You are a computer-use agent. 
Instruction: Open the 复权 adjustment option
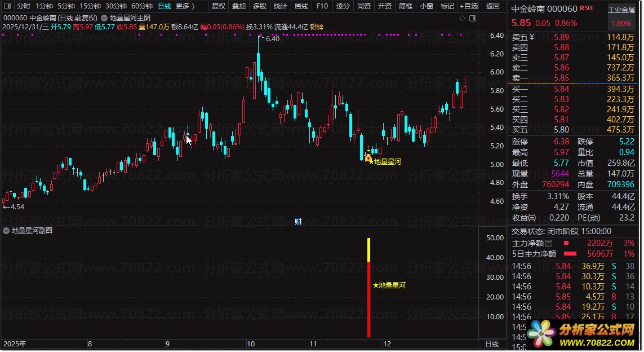coord(219,6)
